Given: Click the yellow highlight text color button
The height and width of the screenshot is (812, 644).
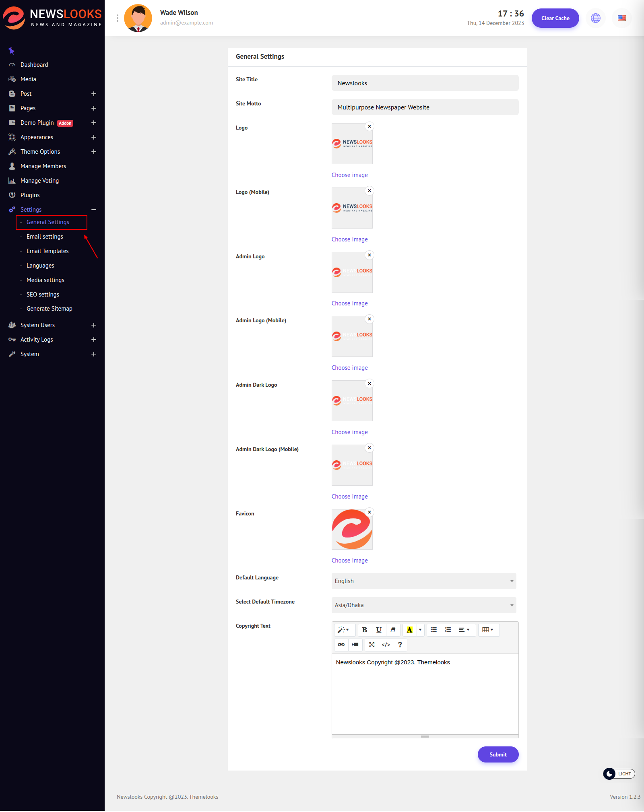Looking at the screenshot, I should (409, 630).
